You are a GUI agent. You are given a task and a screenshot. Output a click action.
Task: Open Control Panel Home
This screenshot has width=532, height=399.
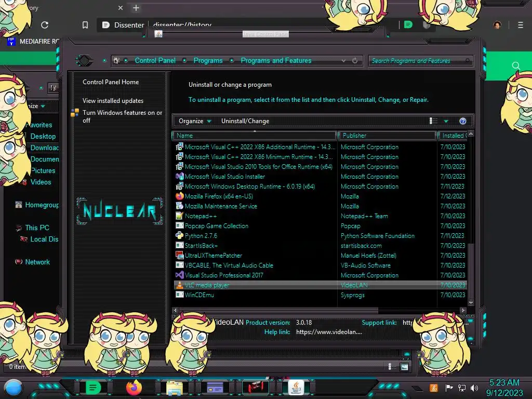tap(111, 82)
